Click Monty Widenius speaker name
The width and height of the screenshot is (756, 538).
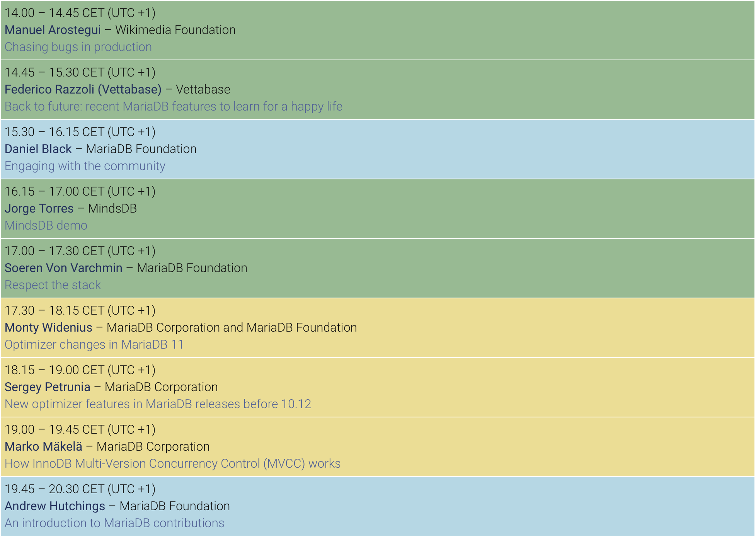pos(48,328)
